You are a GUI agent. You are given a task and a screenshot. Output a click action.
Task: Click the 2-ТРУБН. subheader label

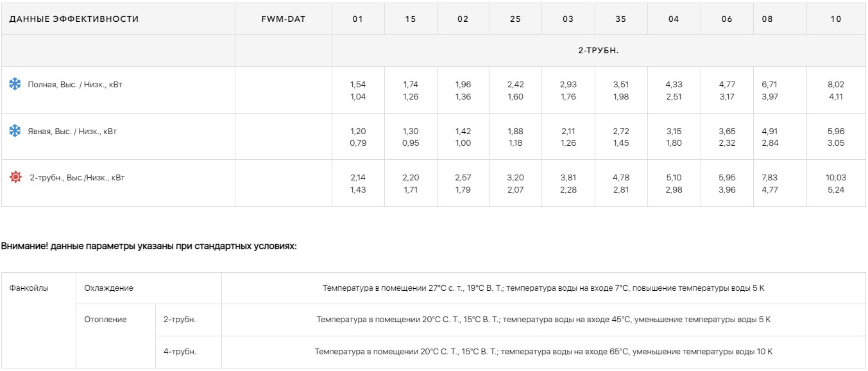coord(599,50)
